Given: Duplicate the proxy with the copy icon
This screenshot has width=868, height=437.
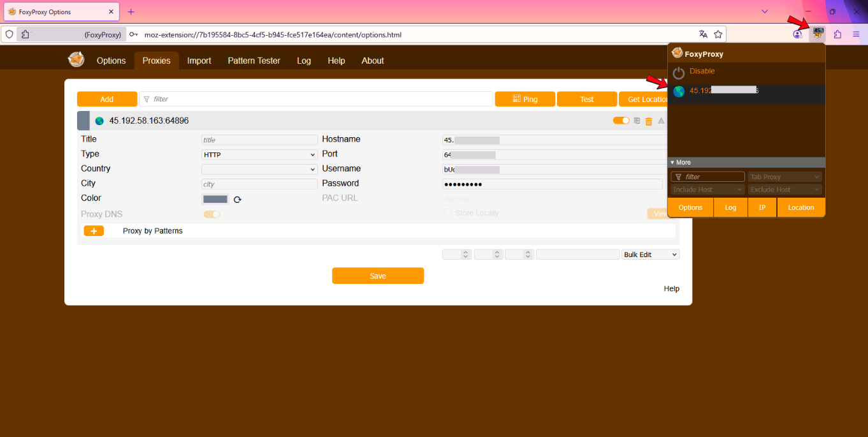Looking at the screenshot, I should tap(637, 121).
